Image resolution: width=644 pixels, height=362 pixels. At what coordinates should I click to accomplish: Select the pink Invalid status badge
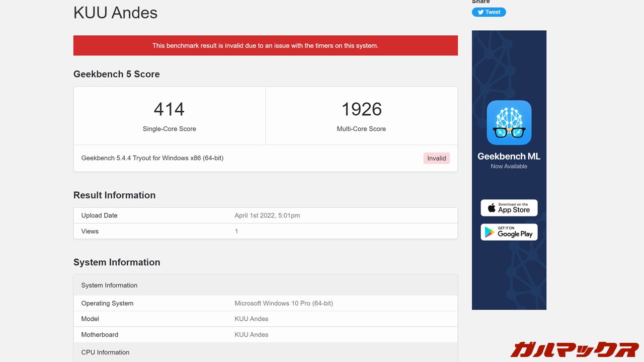coord(436,158)
